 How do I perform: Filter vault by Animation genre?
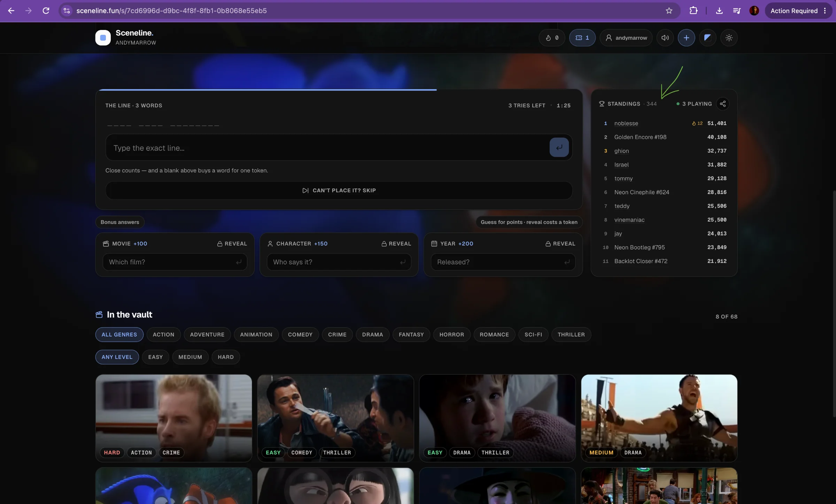(256, 335)
